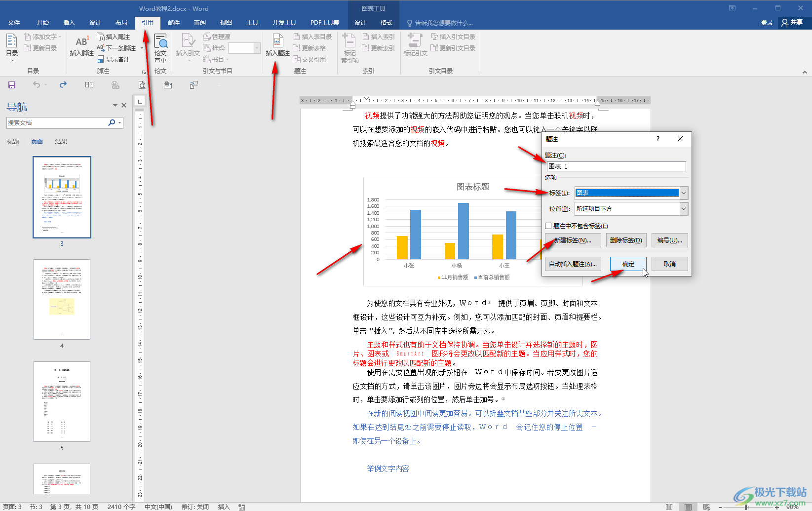Click the AutoCaption (自动插入题注) button
The image size is (812, 511).
(x=573, y=264)
